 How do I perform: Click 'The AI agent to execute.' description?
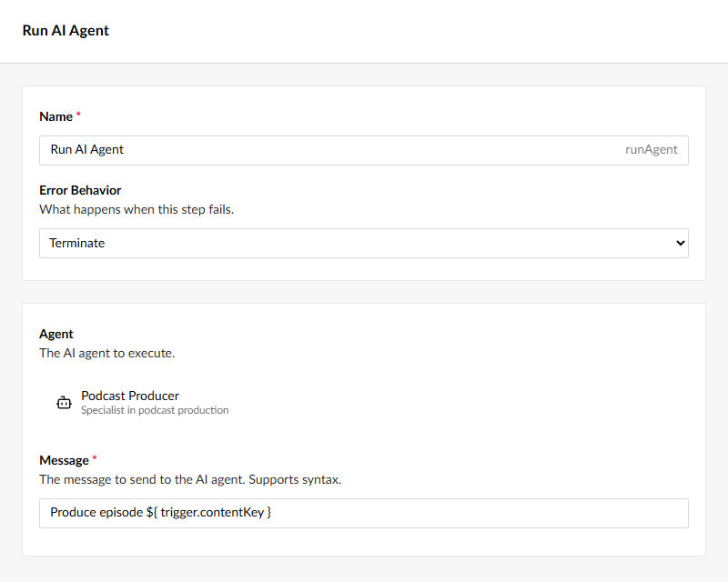click(107, 353)
